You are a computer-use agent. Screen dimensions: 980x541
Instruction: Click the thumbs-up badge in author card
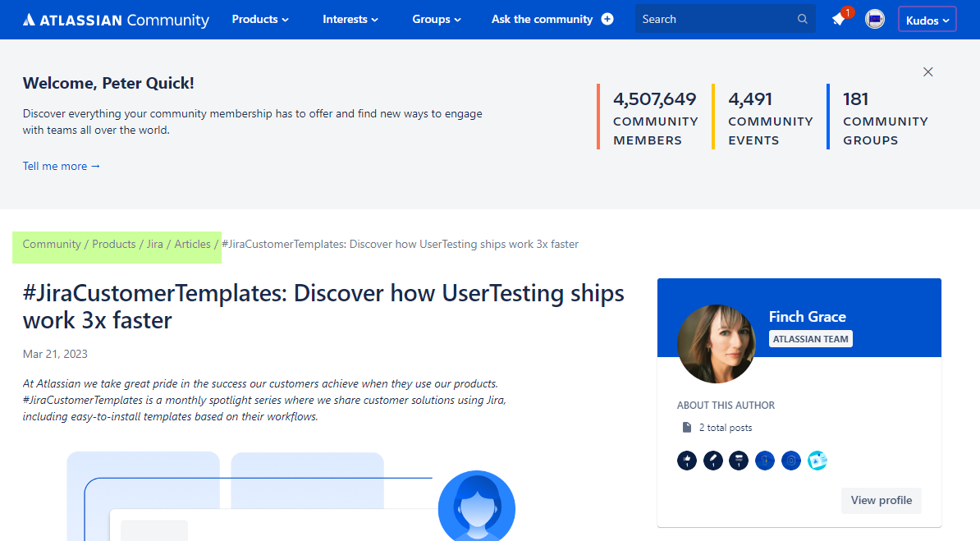tap(687, 461)
